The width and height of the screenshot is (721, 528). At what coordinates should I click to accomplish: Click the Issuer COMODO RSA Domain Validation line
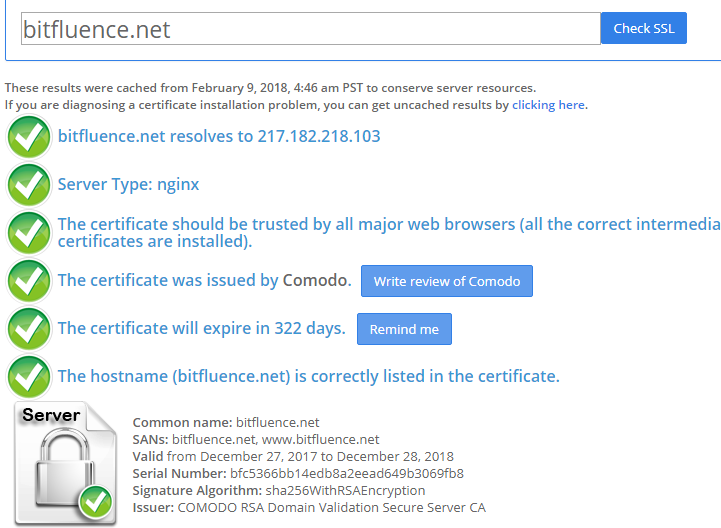coord(309,507)
